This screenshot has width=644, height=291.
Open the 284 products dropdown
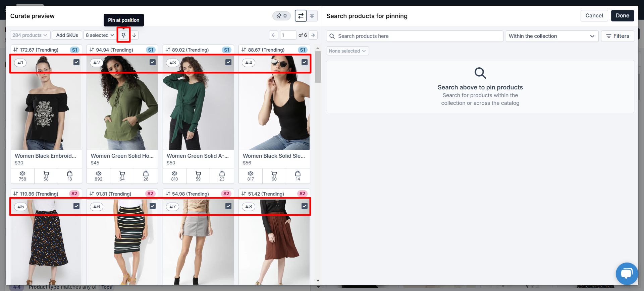(30, 35)
